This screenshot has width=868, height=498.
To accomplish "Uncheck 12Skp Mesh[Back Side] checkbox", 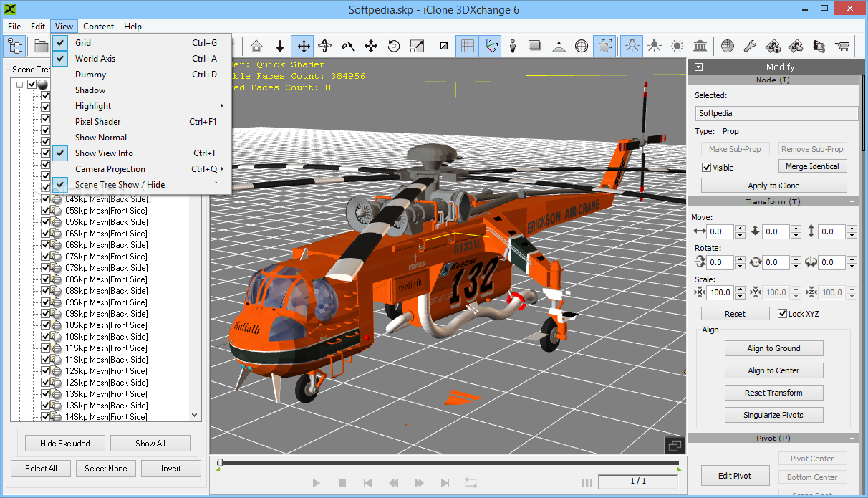I will tap(46, 383).
